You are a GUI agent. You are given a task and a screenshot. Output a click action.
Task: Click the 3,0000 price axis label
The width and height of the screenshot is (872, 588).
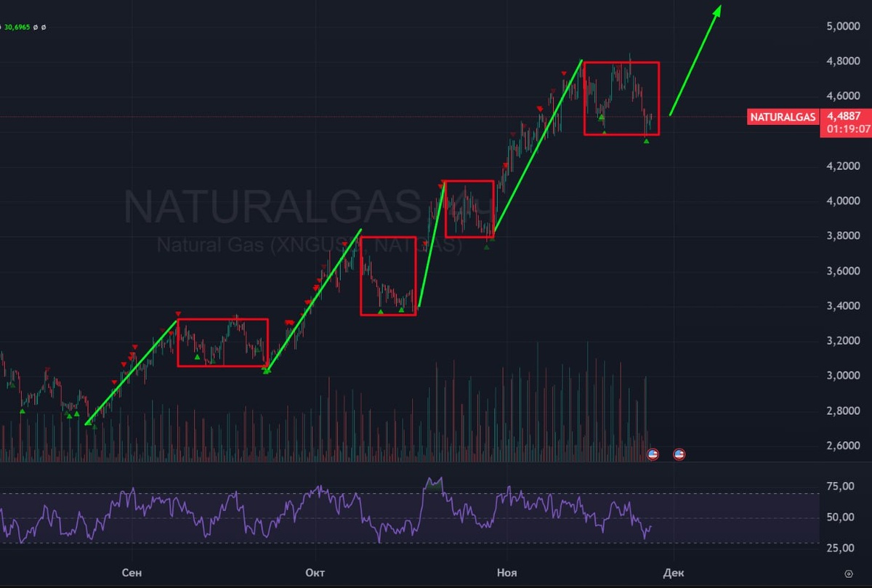pos(844,376)
